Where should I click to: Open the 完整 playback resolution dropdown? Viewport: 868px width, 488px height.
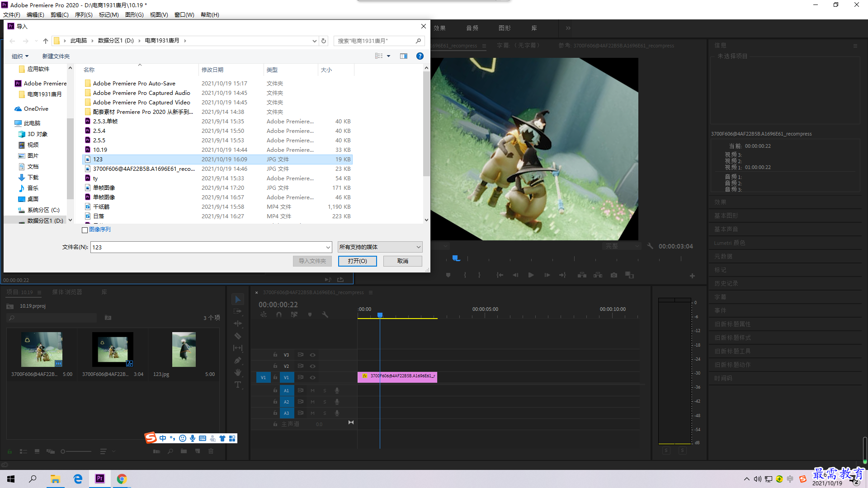[x=622, y=246]
